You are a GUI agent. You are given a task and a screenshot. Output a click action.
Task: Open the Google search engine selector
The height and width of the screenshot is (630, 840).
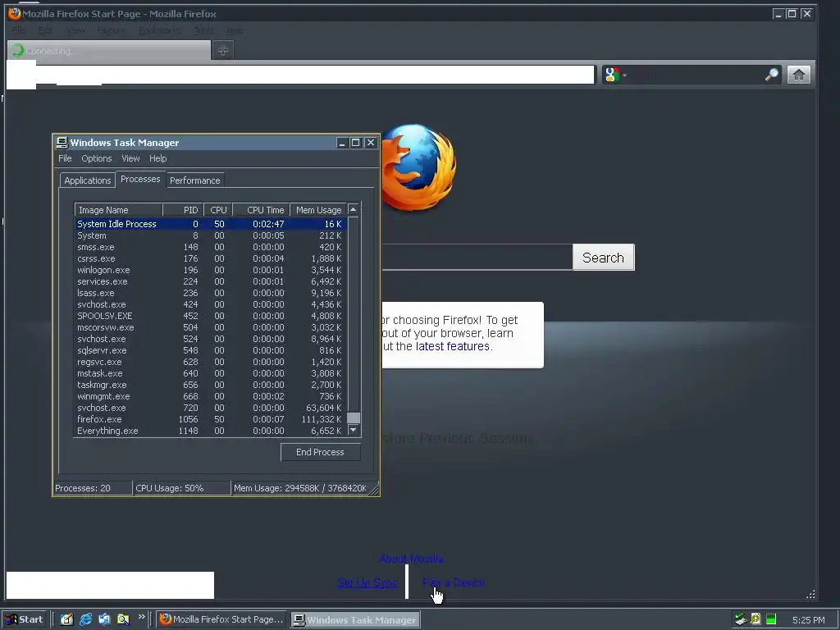(x=615, y=75)
